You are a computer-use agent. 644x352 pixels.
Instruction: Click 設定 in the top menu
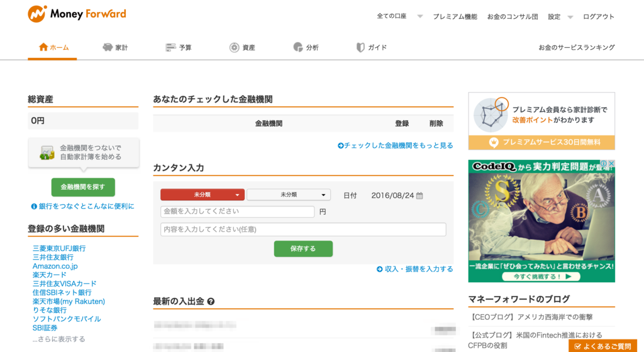pos(554,16)
